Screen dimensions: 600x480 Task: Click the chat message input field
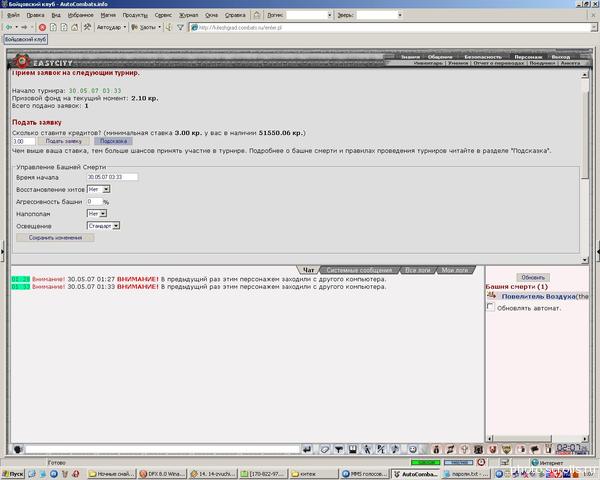coord(162,449)
